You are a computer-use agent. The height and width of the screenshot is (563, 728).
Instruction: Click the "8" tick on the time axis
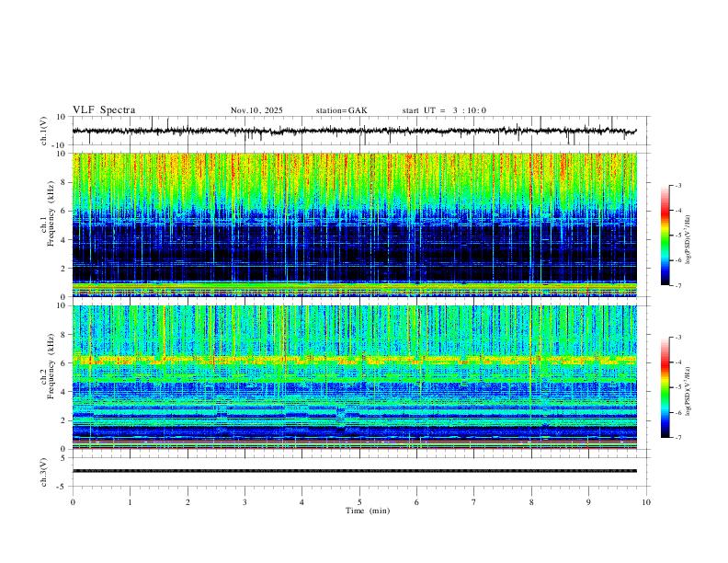click(531, 502)
